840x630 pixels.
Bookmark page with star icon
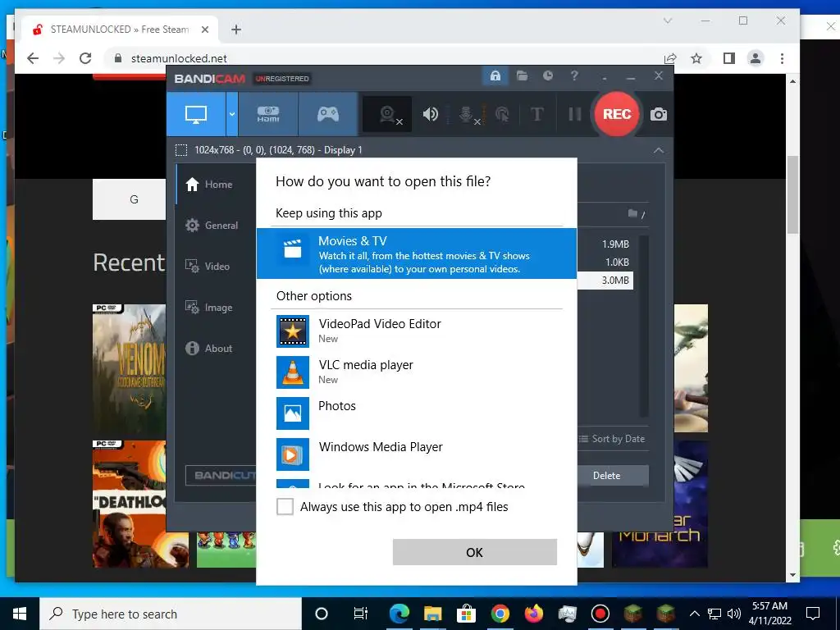(x=696, y=58)
